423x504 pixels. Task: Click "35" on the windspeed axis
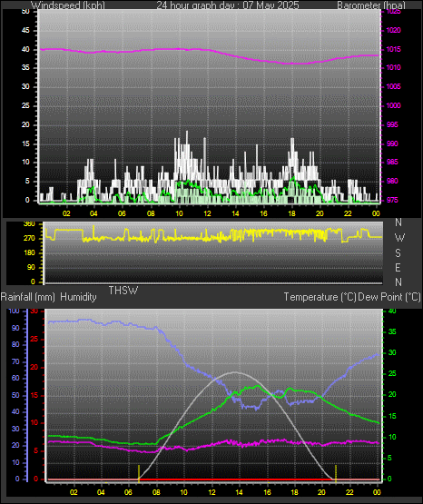pyautogui.click(x=25, y=68)
